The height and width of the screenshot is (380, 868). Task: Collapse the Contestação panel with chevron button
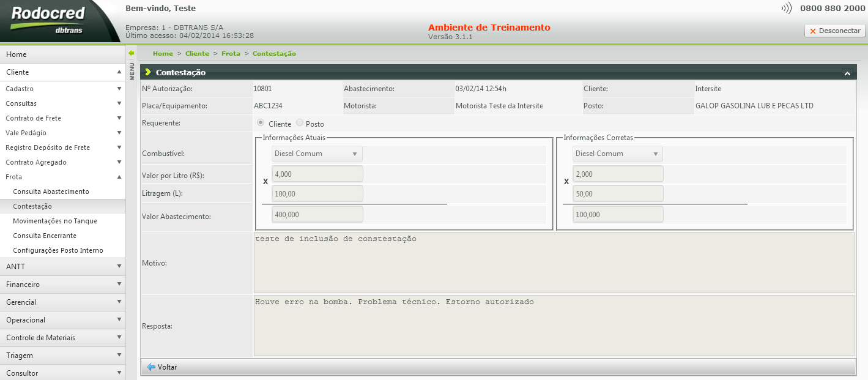pos(847,73)
